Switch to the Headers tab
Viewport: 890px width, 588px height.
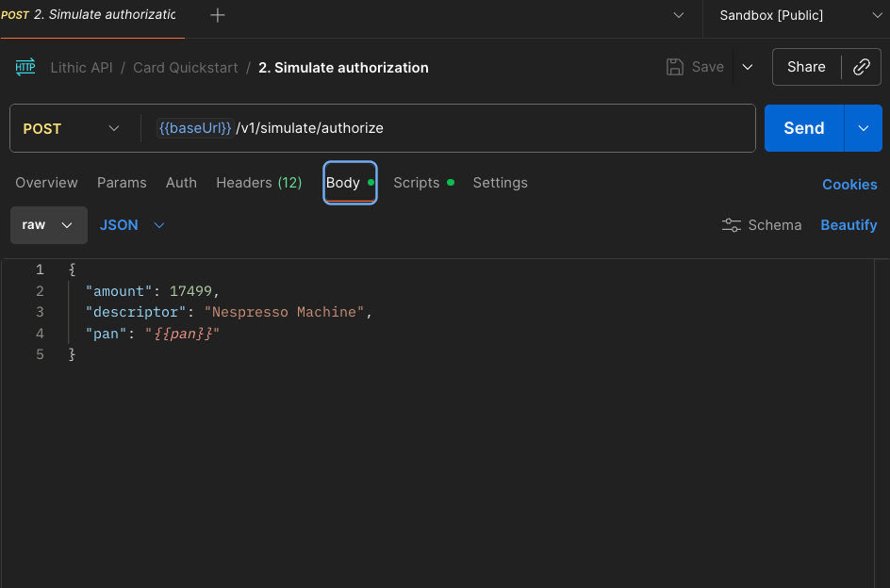point(258,183)
